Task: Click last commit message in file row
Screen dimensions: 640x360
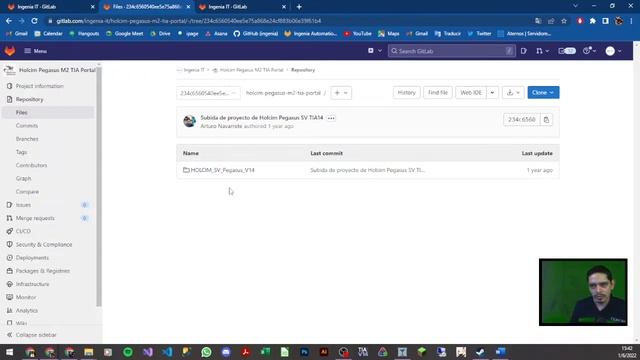Action: pos(367,170)
